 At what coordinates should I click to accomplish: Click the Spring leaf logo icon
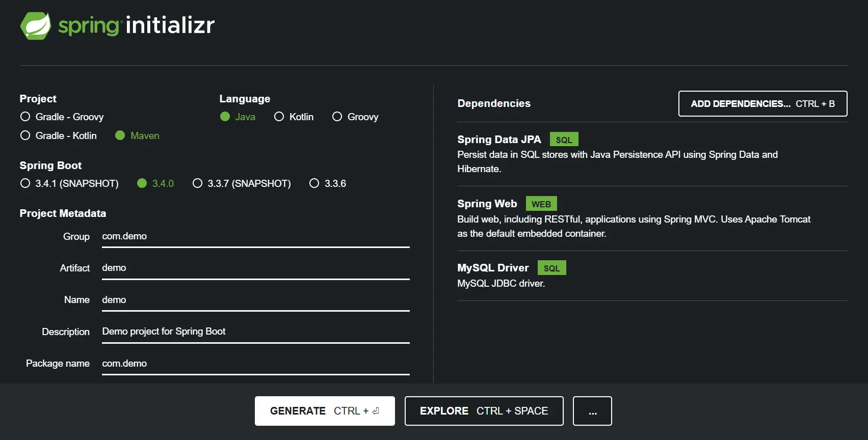pyautogui.click(x=36, y=25)
